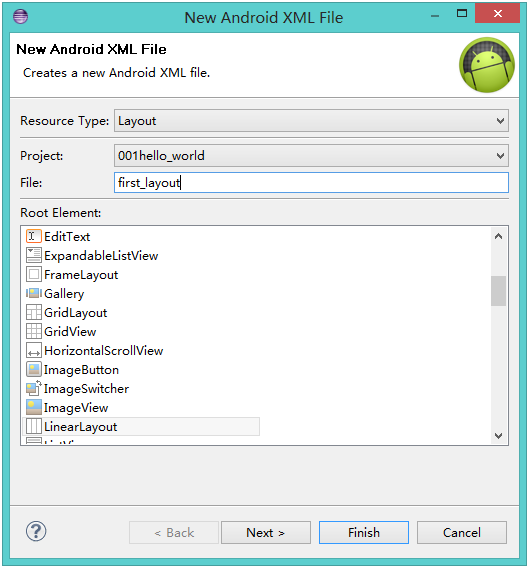
Task: Choose ImageView from the list
Action: pyautogui.click(x=76, y=408)
